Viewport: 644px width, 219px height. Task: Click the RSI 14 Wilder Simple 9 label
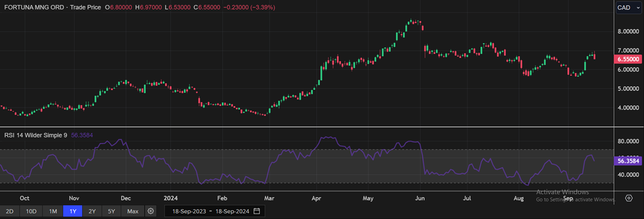point(36,135)
